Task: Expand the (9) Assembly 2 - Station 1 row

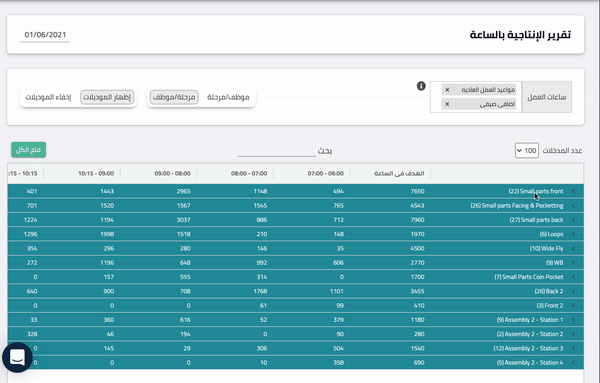Action: tap(573, 319)
